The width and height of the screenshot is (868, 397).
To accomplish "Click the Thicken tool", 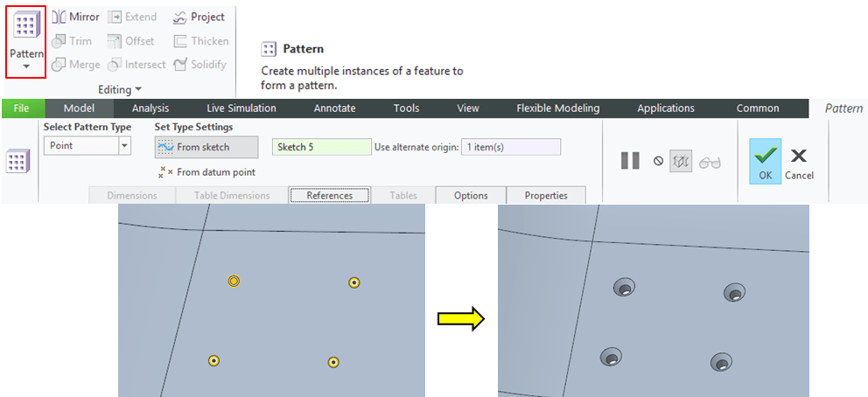I will pos(200,41).
